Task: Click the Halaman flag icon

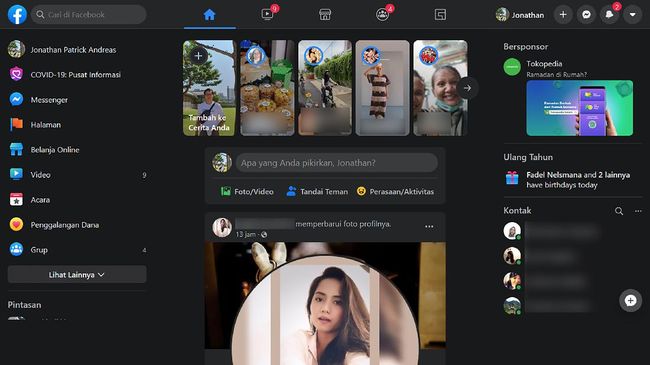Action: tap(16, 124)
